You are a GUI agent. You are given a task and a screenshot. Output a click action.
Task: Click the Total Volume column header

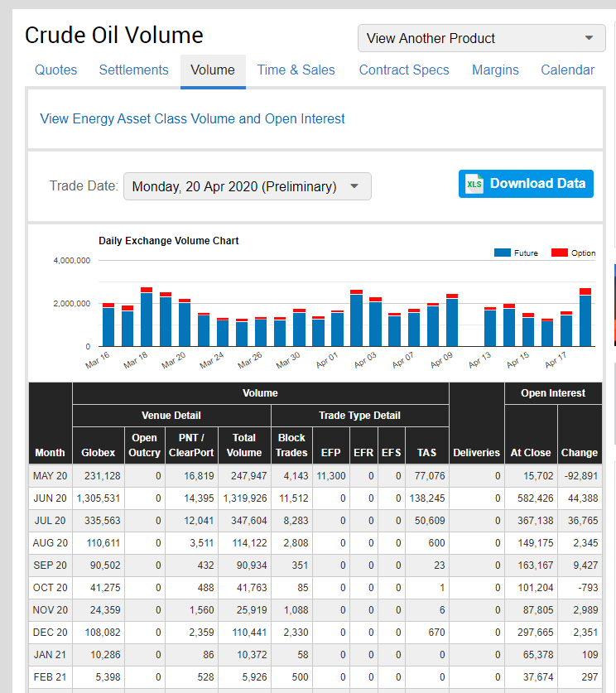(x=244, y=445)
